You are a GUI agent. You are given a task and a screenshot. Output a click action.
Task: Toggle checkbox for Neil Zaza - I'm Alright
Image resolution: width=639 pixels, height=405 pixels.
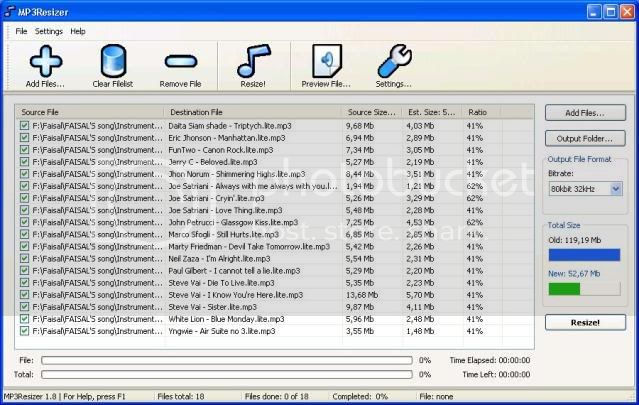[x=24, y=258]
